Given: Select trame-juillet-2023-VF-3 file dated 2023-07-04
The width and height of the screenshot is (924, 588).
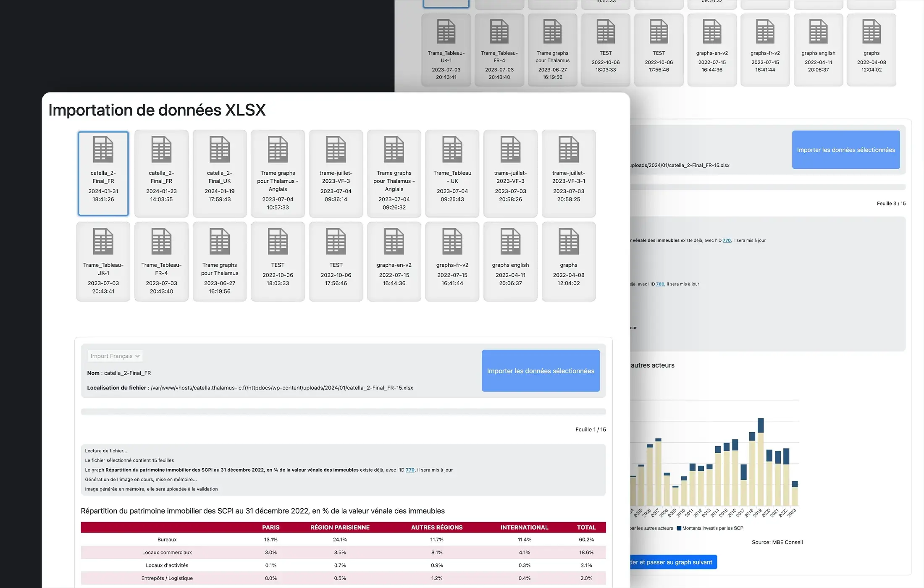Looking at the screenshot, I should (x=336, y=173).
